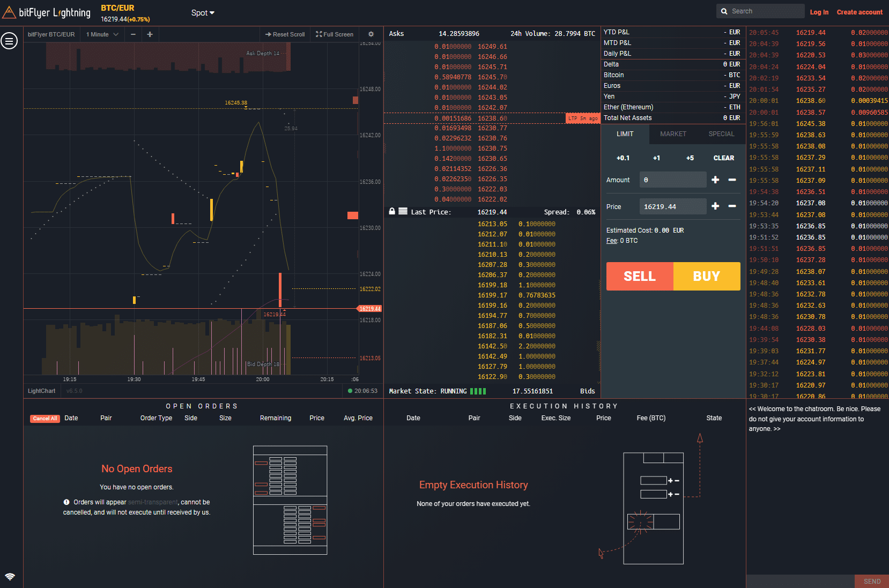Viewport: 889px width, 588px height.
Task: Decrease Amount with minus icon
Action: pos(732,180)
